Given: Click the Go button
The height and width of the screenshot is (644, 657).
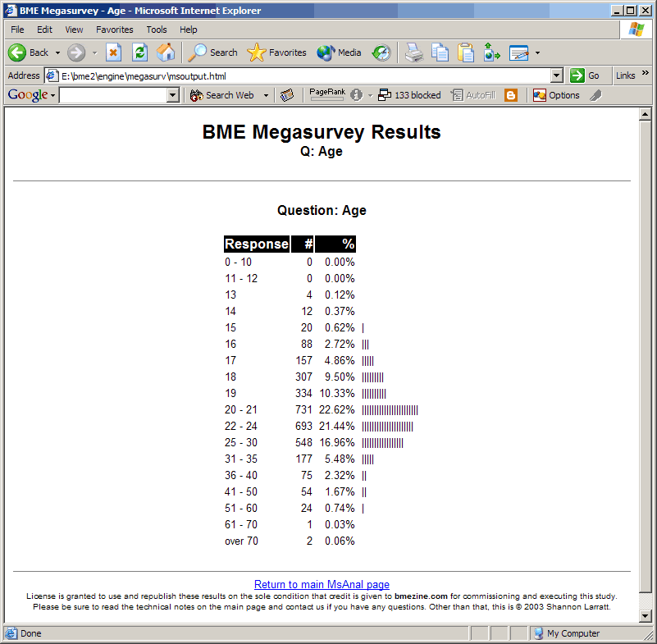Looking at the screenshot, I should point(585,75).
